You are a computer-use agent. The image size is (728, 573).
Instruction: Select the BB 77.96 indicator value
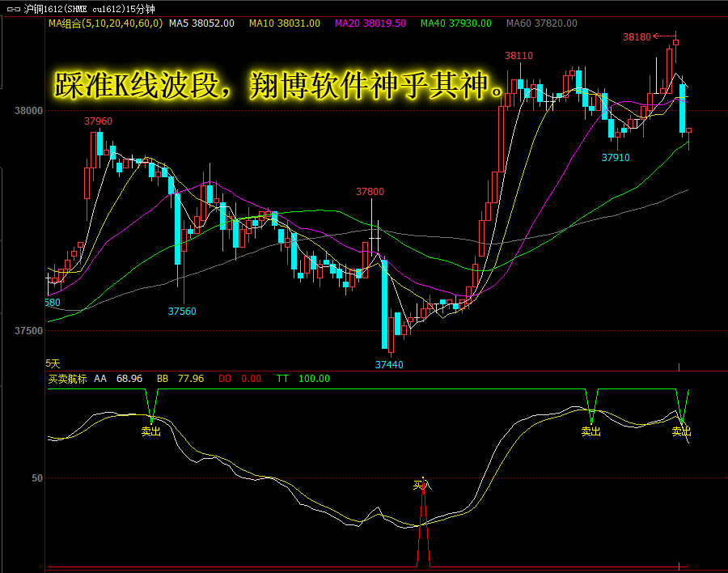pyautogui.click(x=180, y=379)
